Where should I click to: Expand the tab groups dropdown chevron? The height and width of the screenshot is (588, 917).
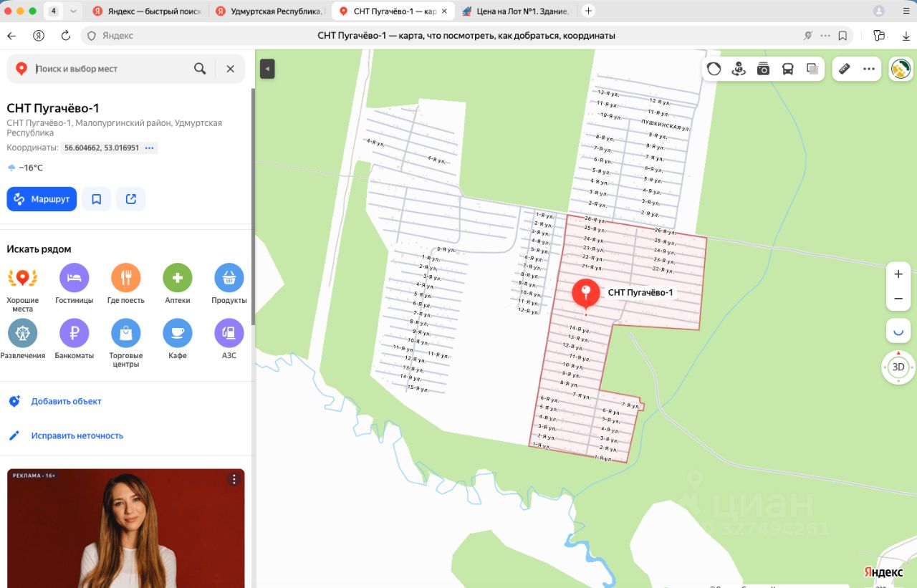click(73, 11)
